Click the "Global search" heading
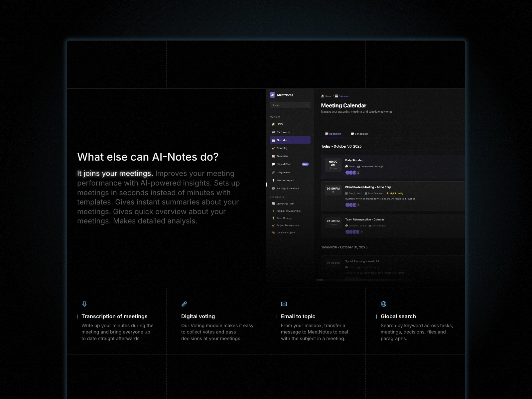The image size is (532, 399). (x=398, y=317)
